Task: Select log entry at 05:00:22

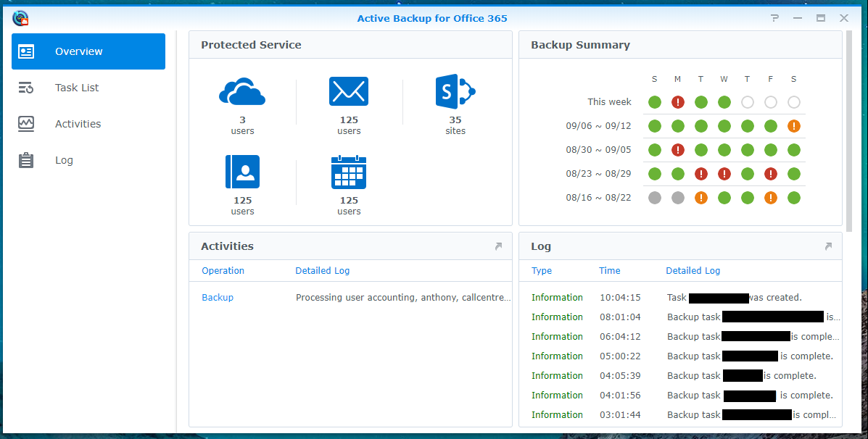Action: [680, 356]
